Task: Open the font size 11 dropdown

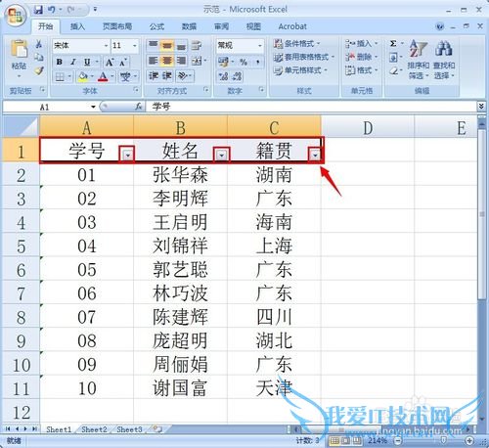Action: pyautogui.click(x=135, y=46)
